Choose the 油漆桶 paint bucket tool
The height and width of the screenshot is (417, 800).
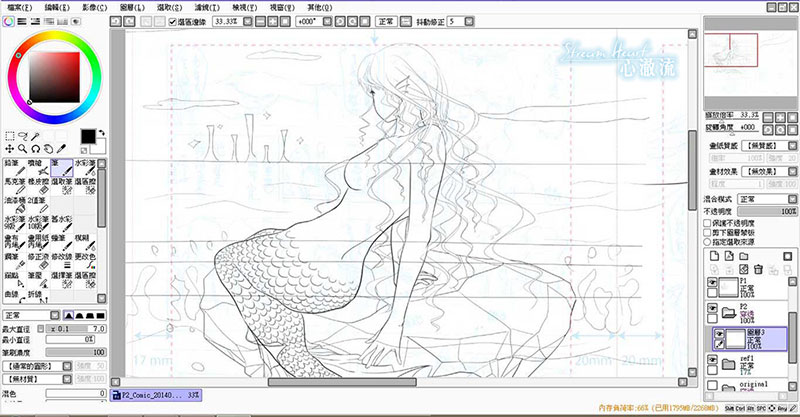coord(14,205)
